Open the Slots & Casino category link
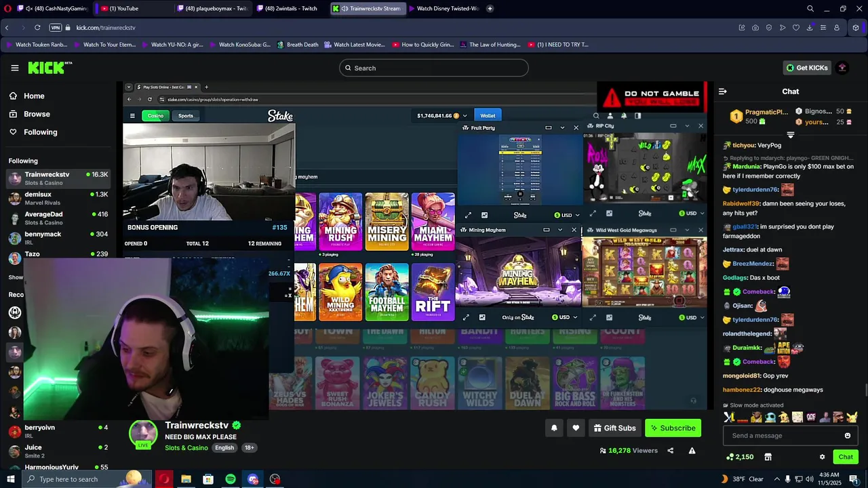This screenshot has width=868, height=488. point(186,448)
